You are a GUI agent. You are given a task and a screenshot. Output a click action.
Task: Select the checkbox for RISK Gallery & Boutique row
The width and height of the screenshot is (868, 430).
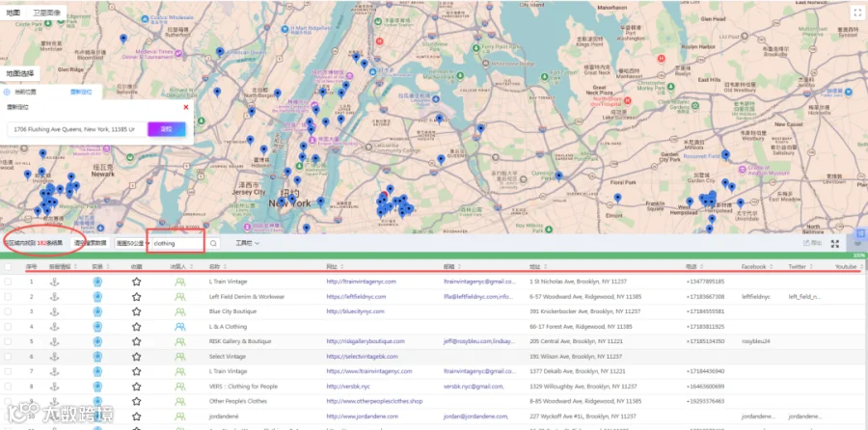pos(8,341)
